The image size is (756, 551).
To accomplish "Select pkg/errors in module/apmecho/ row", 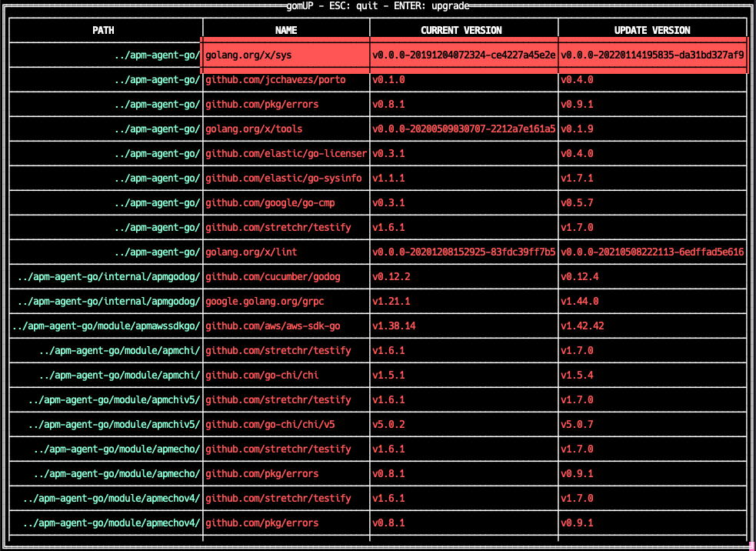I will pos(261,473).
